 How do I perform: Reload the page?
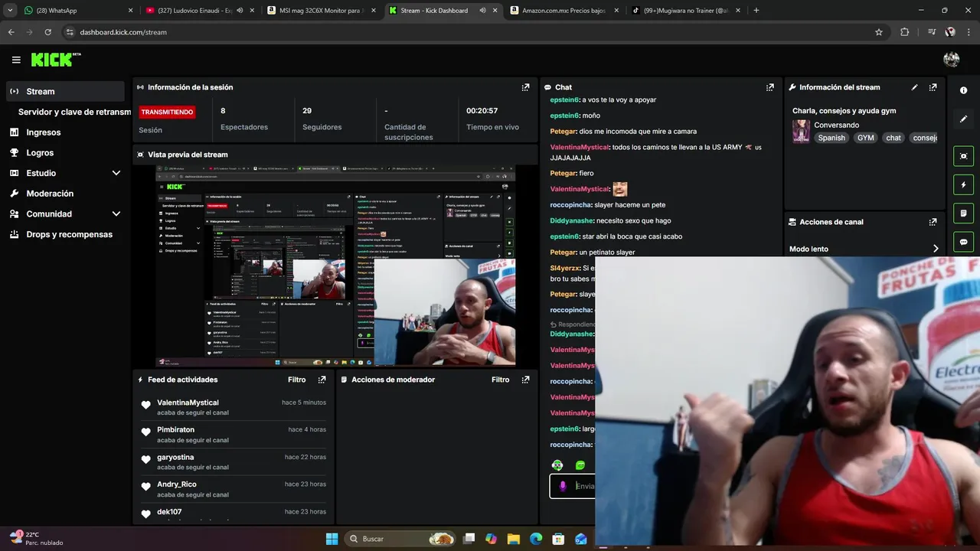[47, 32]
